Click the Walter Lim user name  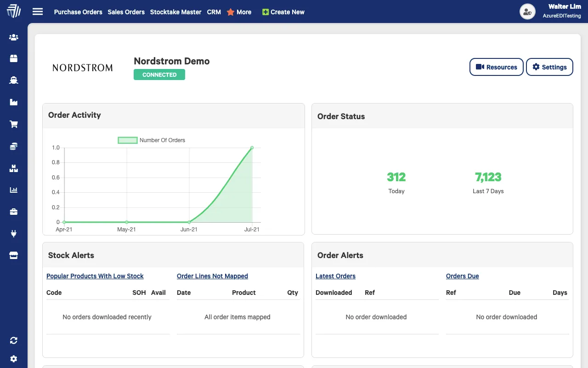click(x=565, y=6)
